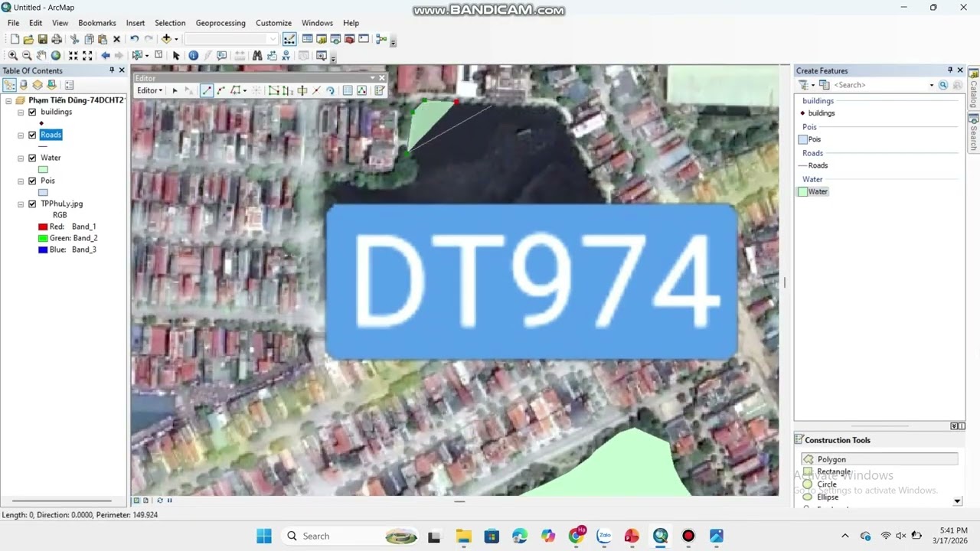980x551 pixels.
Task: Open the Editor dropdown menu
Action: point(149,90)
